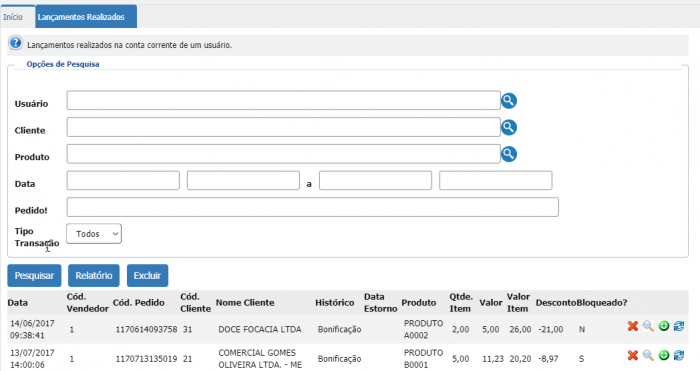Open the Usuário search lookup icon
Screen dimensions: 700x371
click(508, 100)
